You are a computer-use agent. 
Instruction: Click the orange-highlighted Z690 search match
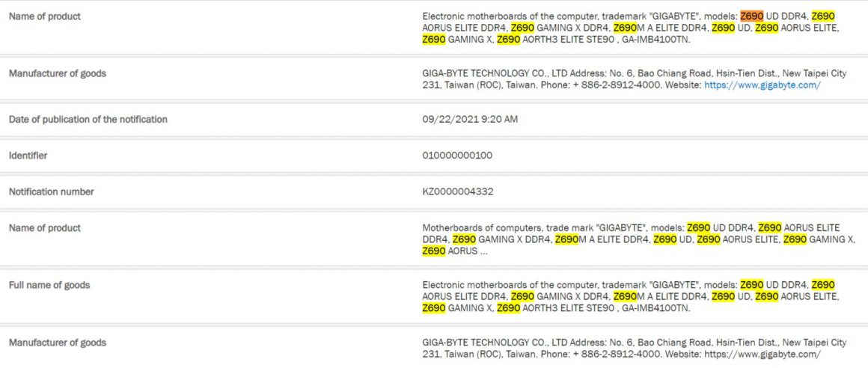click(x=751, y=16)
